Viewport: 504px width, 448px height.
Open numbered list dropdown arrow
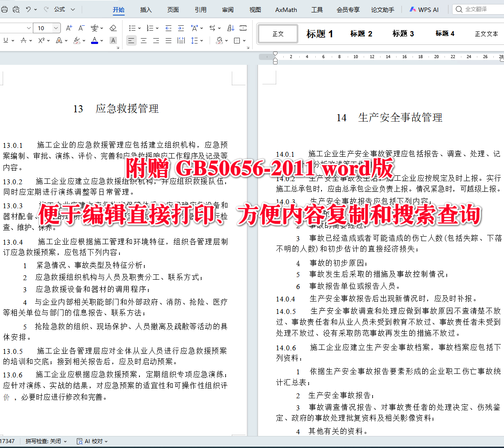pyautogui.click(x=157, y=28)
